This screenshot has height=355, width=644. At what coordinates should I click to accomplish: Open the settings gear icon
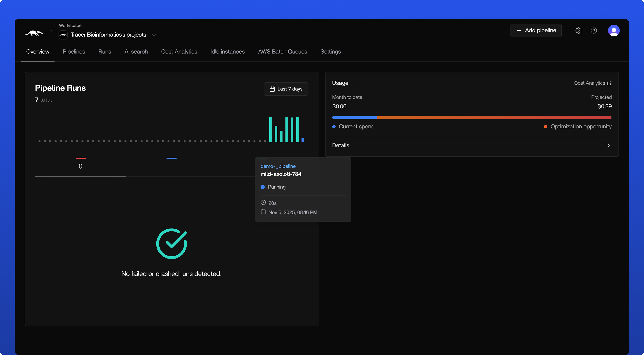point(578,31)
